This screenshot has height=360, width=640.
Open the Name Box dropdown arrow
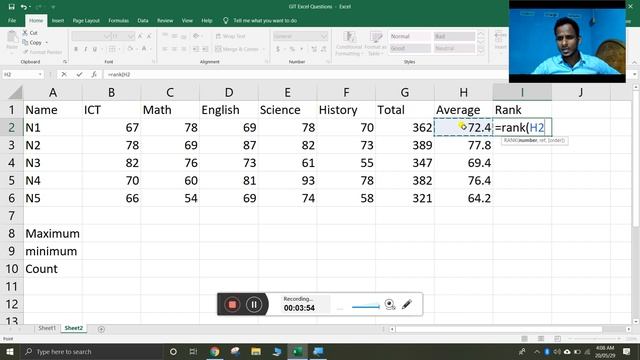40,74
